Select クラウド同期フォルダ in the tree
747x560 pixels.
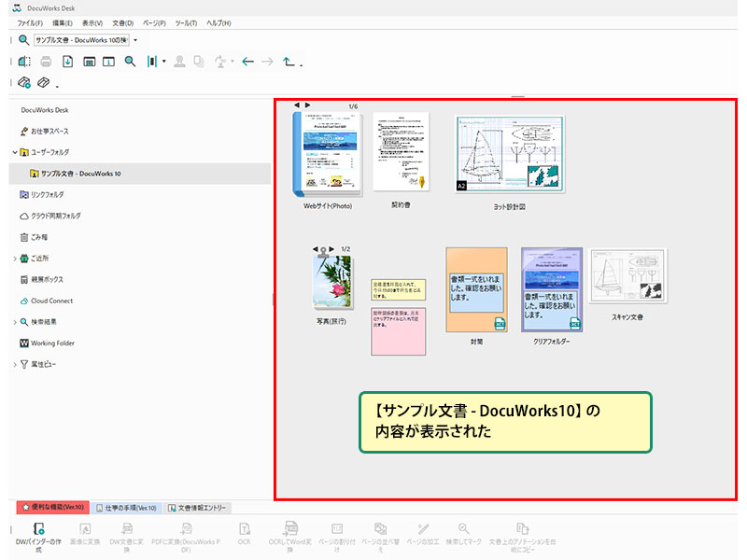[x=55, y=217]
